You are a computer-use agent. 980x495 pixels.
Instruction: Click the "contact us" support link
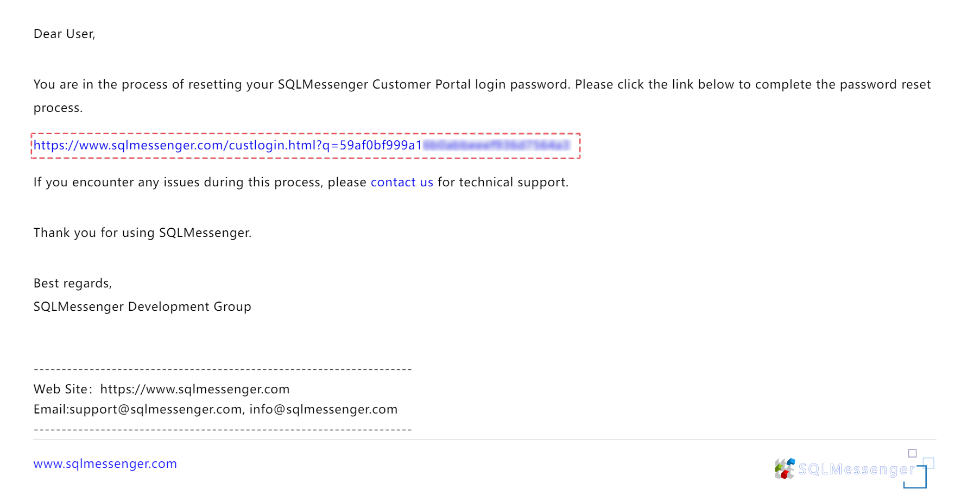[x=402, y=183]
